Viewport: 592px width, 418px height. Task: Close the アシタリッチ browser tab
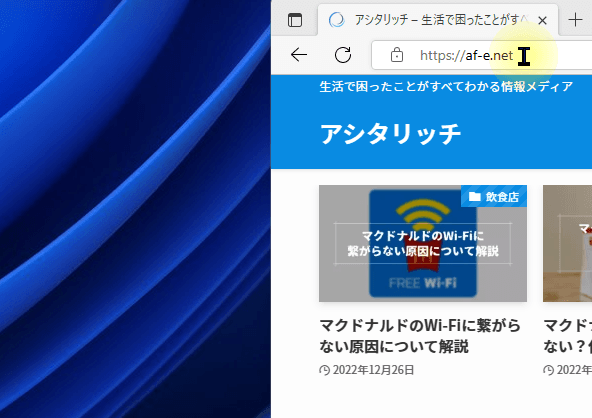542,20
